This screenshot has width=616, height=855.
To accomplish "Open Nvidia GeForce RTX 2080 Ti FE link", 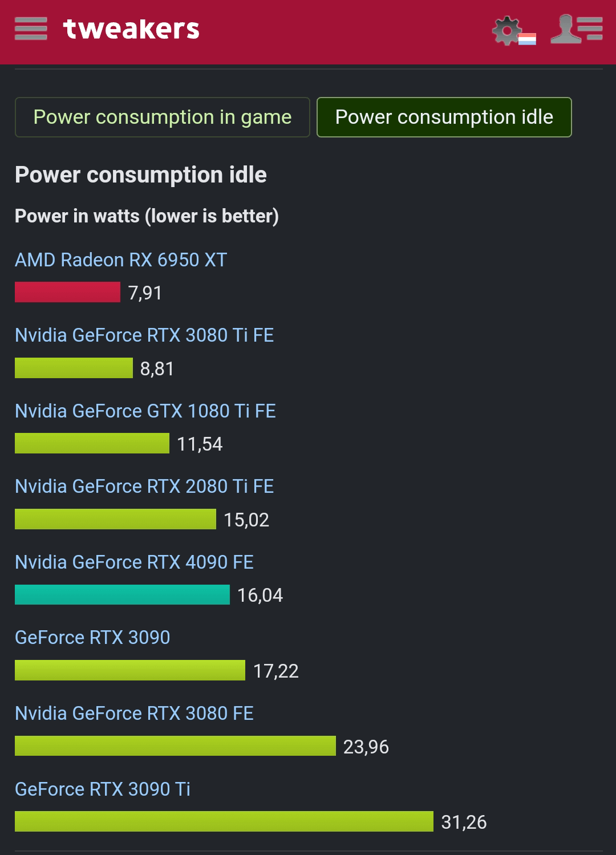I will [x=144, y=486].
